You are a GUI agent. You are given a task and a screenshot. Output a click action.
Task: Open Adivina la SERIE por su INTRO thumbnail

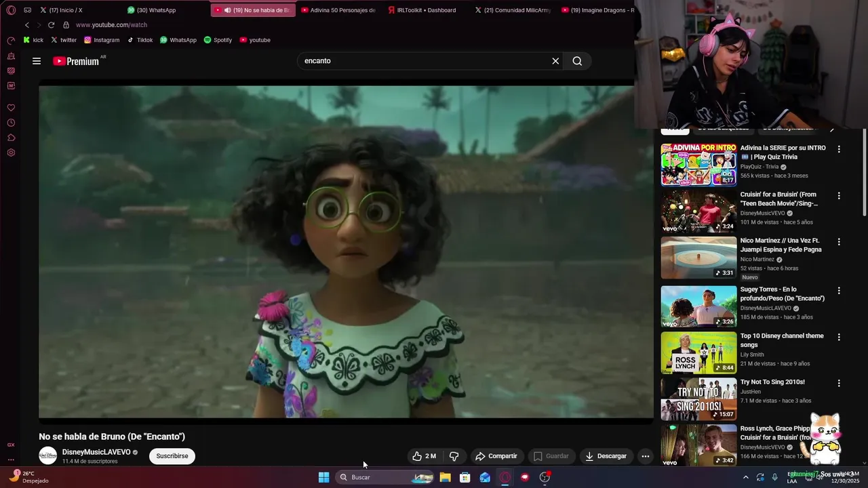(698, 165)
